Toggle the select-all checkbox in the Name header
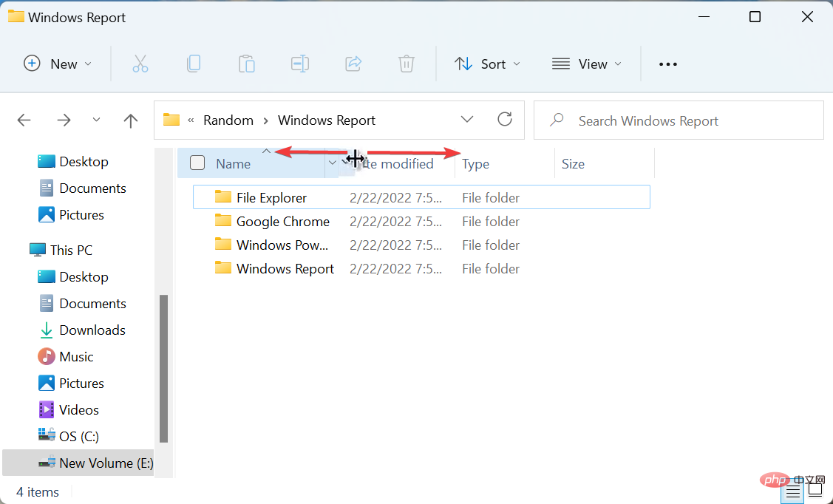This screenshot has height=504, width=833. coord(197,163)
